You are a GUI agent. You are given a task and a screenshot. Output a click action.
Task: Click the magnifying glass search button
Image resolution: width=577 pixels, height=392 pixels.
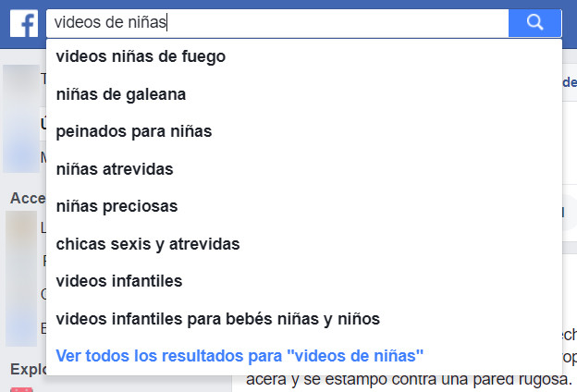pos(534,23)
